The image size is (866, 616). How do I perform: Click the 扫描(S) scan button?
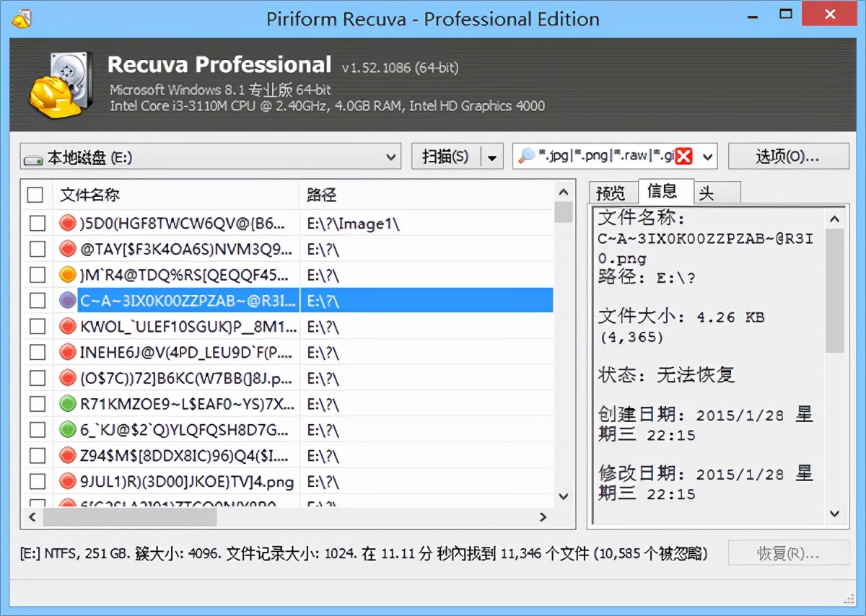tap(445, 157)
